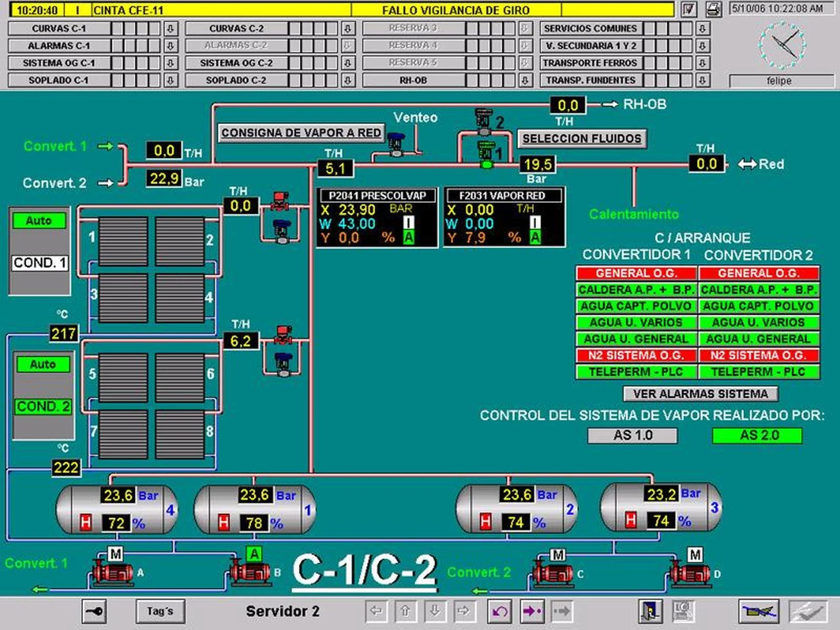Expand the SOPLADO C-2 dropdown arrow
The image size is (840, 630).
point(348,80)
